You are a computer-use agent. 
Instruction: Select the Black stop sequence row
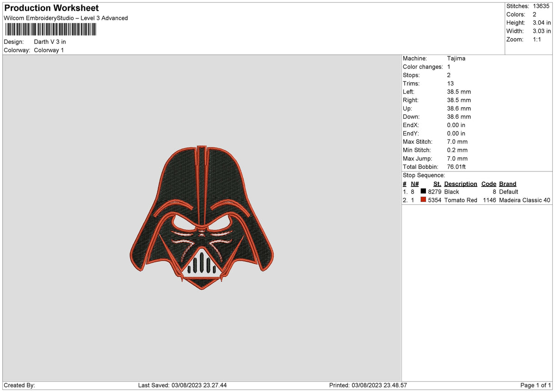(x=477, y=191)
